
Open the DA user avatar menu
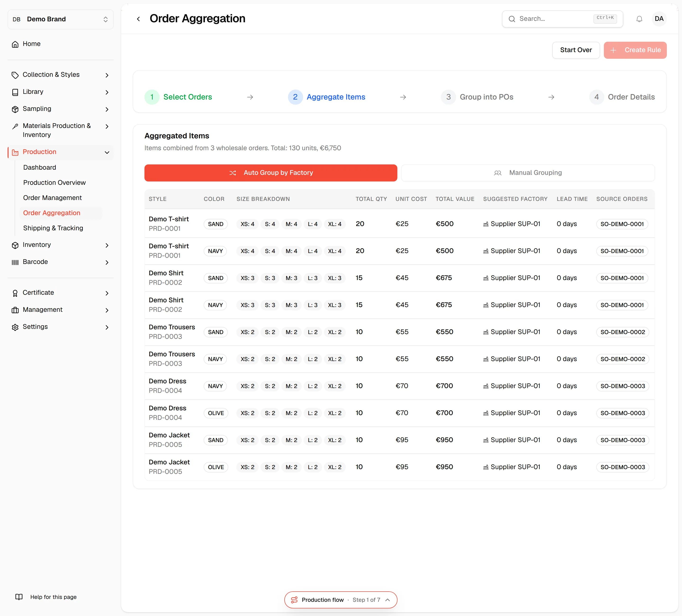point(659,19)
